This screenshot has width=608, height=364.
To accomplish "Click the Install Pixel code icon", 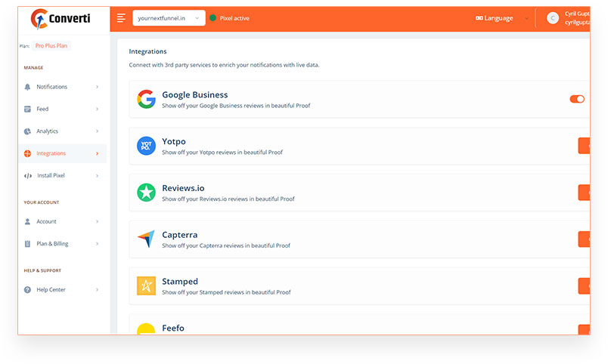I will point(28,175).
